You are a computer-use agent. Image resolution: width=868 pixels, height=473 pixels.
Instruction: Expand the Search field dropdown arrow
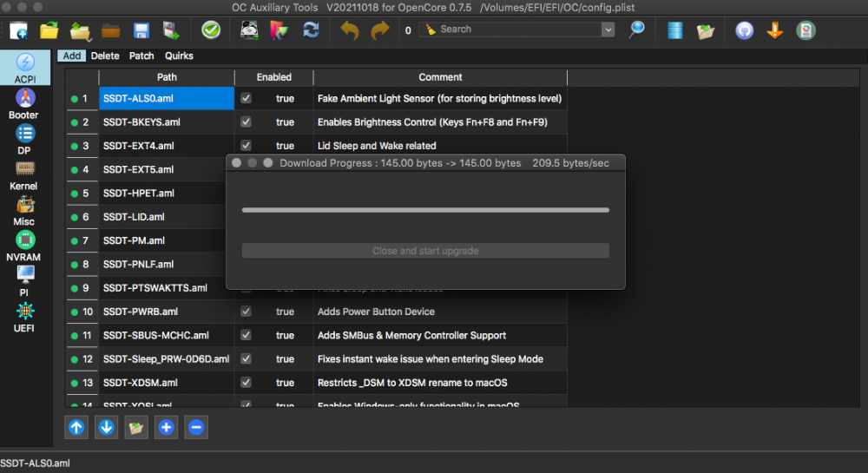pos(608,30)
